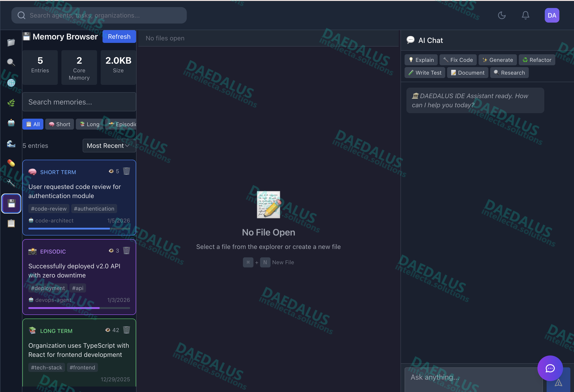Click the books icon on LONG TERM card

point(32,331)
